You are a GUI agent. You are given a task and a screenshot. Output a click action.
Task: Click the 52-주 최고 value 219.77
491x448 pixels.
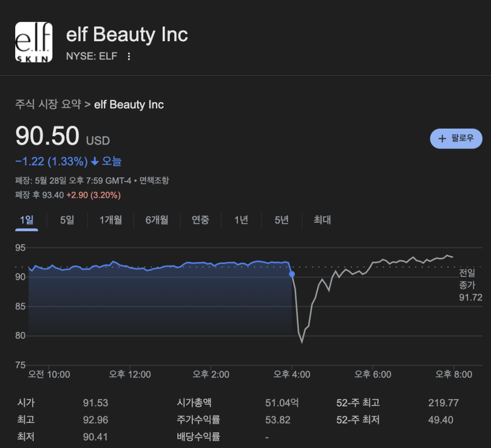[443, 403]
